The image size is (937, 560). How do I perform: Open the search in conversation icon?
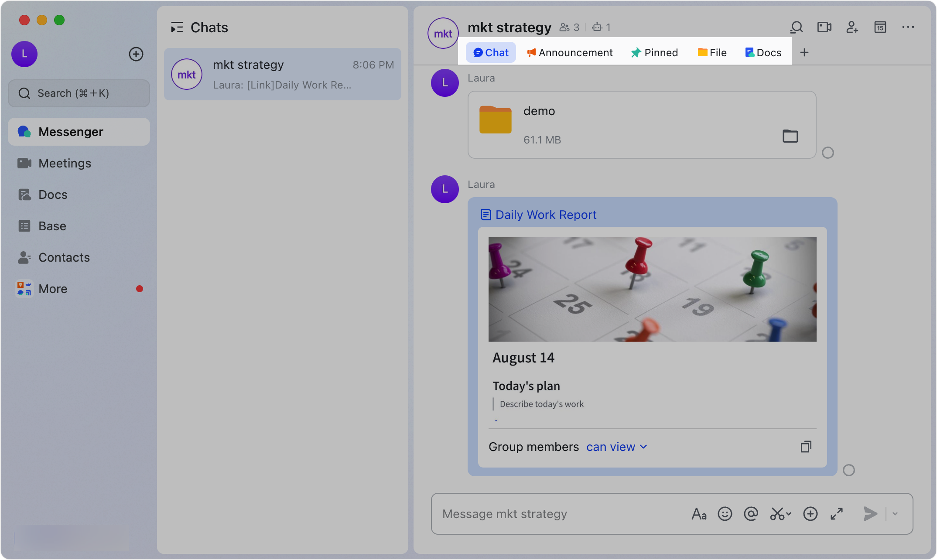(796, 27)
